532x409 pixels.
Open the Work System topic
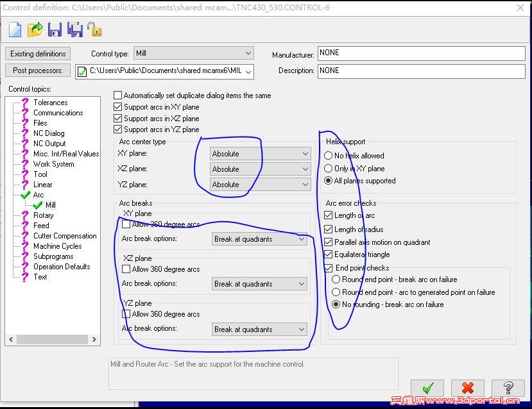tap(54, 164)
